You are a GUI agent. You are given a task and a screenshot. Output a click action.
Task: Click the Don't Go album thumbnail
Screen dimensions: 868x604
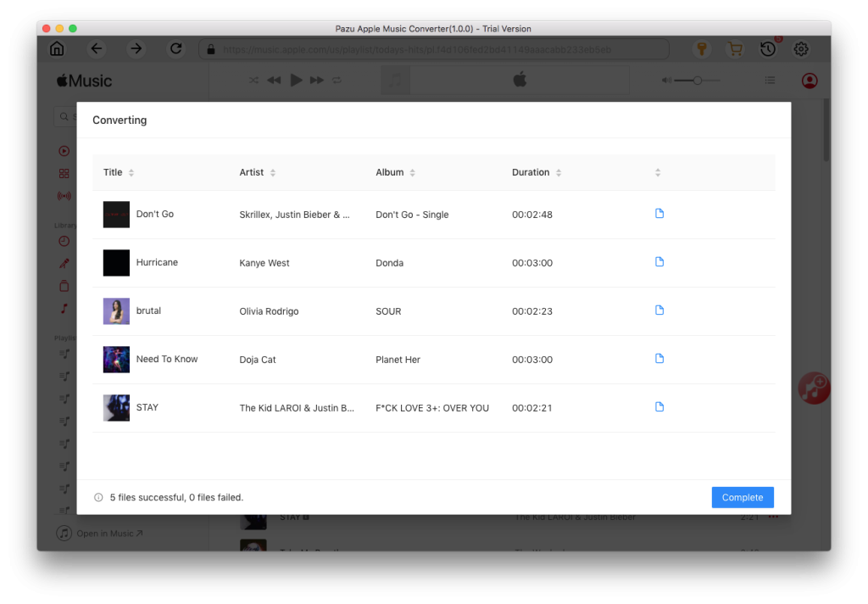pyautogui.click(x=116, y=215)
